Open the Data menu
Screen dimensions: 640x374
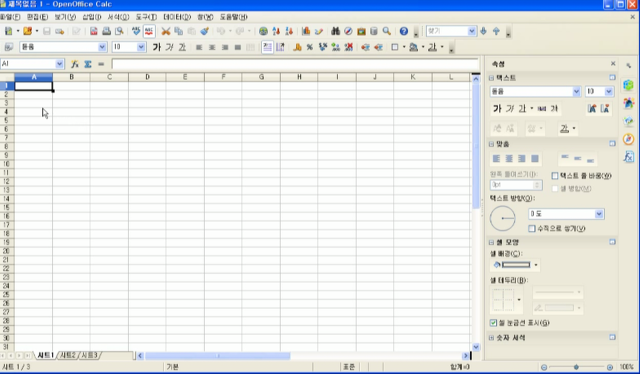pyautogui.click(x=177, y=17)
